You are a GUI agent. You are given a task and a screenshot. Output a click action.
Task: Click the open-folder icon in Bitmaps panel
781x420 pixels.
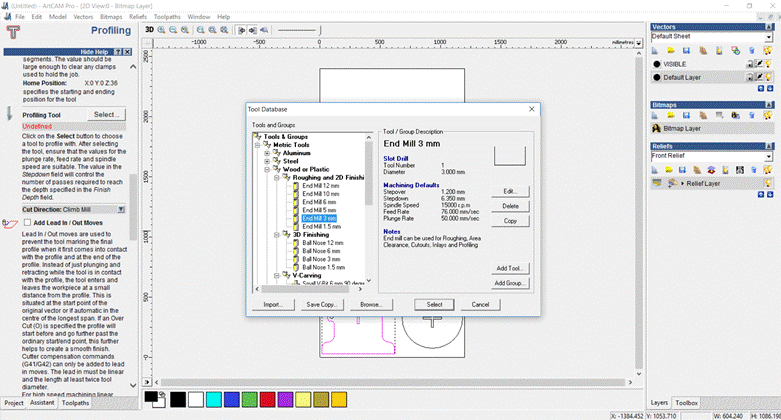tap(671, 116)
